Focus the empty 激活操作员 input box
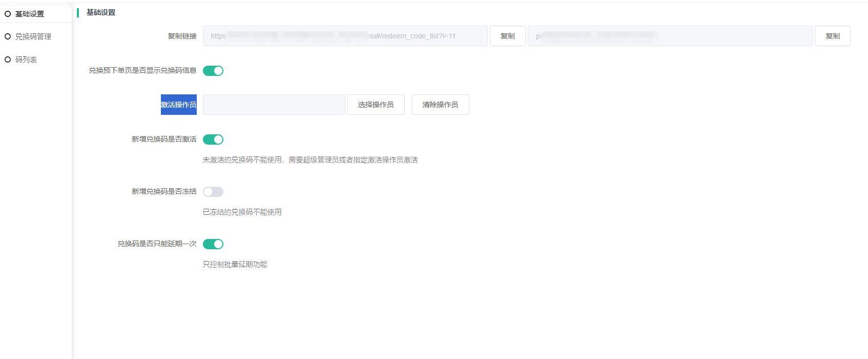This screenshot has height=359, width=868. [x=274, y=105]
